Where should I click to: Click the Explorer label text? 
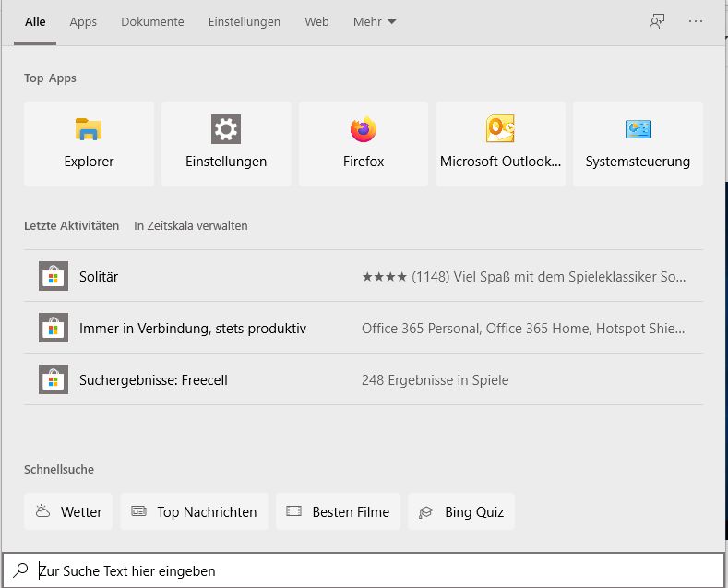pos(89,162)
